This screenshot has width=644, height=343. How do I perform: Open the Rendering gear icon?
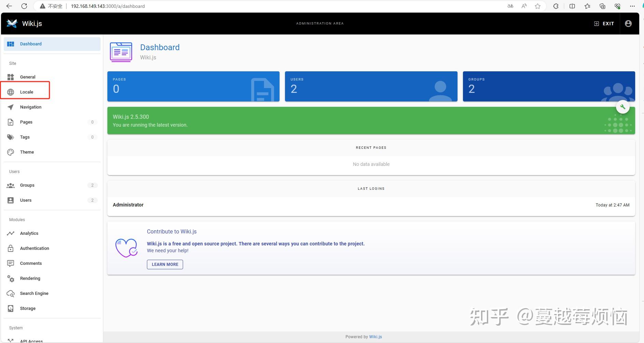click(11, 278)
